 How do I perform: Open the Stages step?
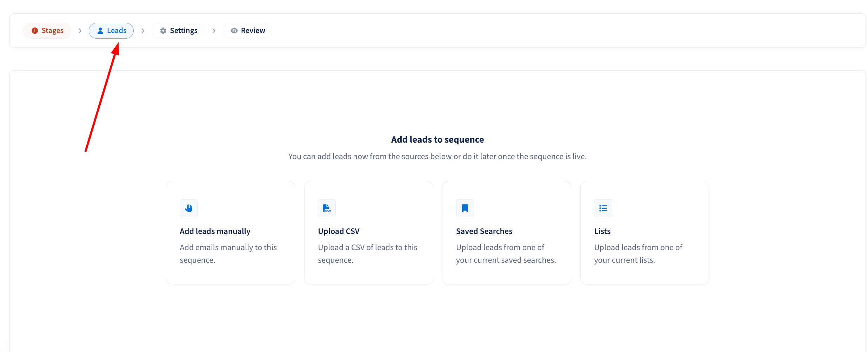[47, 31]
